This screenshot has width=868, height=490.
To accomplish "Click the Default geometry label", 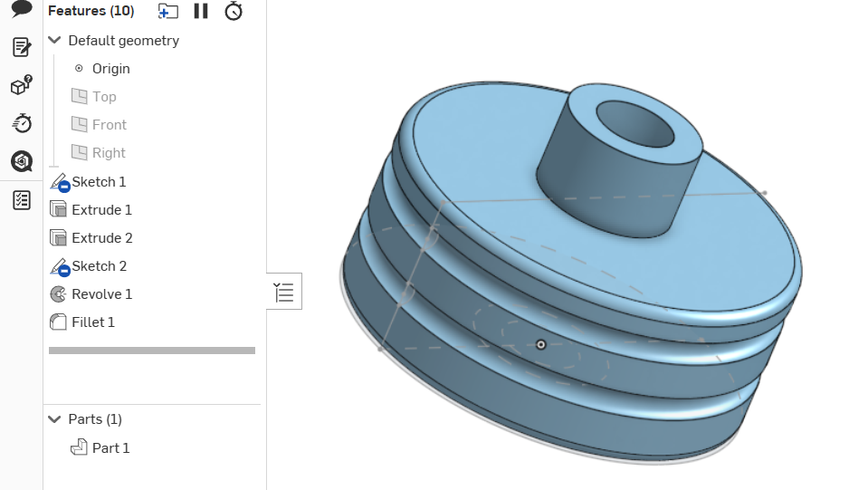I will point(123,41).
